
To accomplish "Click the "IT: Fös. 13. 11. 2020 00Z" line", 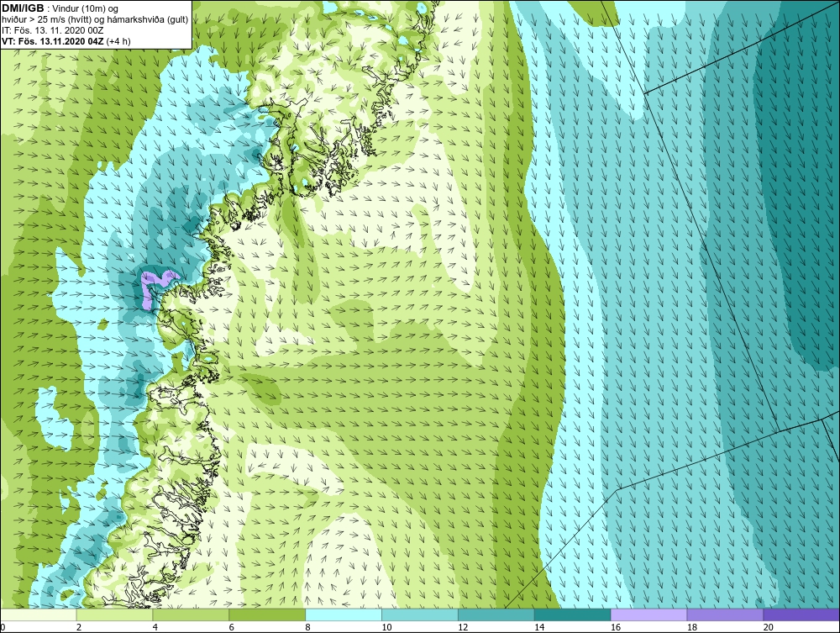I will 52,30.
